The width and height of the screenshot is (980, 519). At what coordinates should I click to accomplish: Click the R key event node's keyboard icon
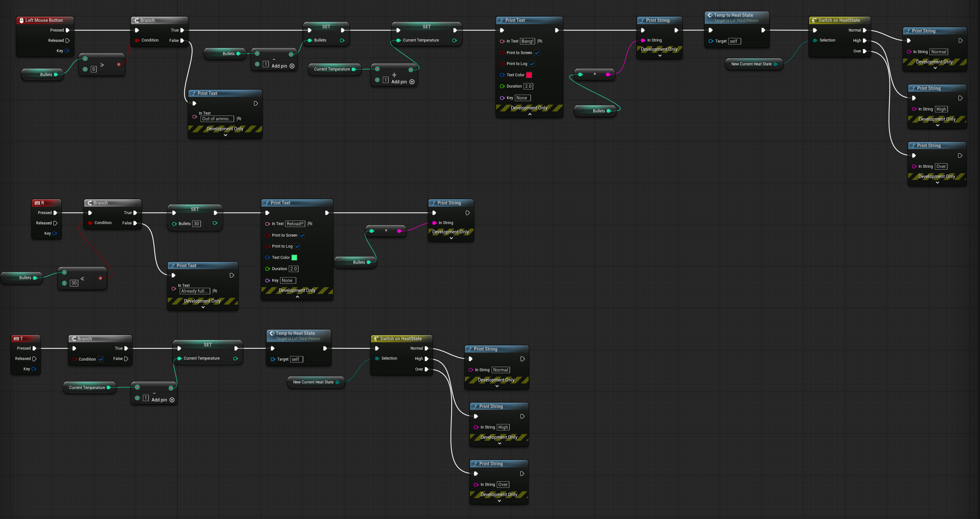pos(37,203)
